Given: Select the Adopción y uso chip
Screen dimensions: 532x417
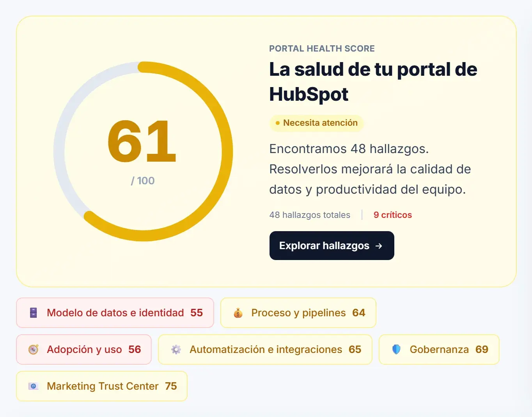Looking at the screenshot, I should click(x=84, y=349).
